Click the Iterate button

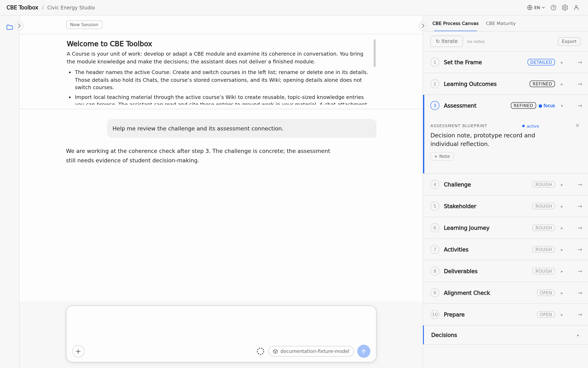[446, 41]
